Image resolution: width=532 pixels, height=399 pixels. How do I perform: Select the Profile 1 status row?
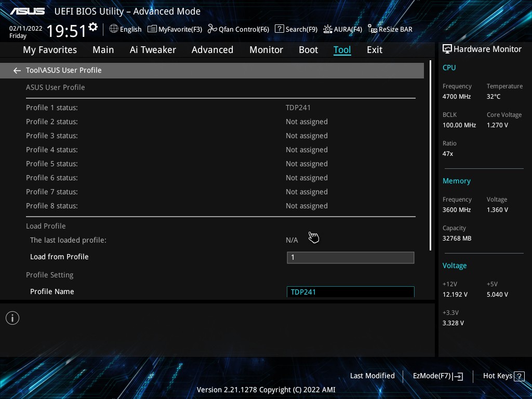coord(220,108)
